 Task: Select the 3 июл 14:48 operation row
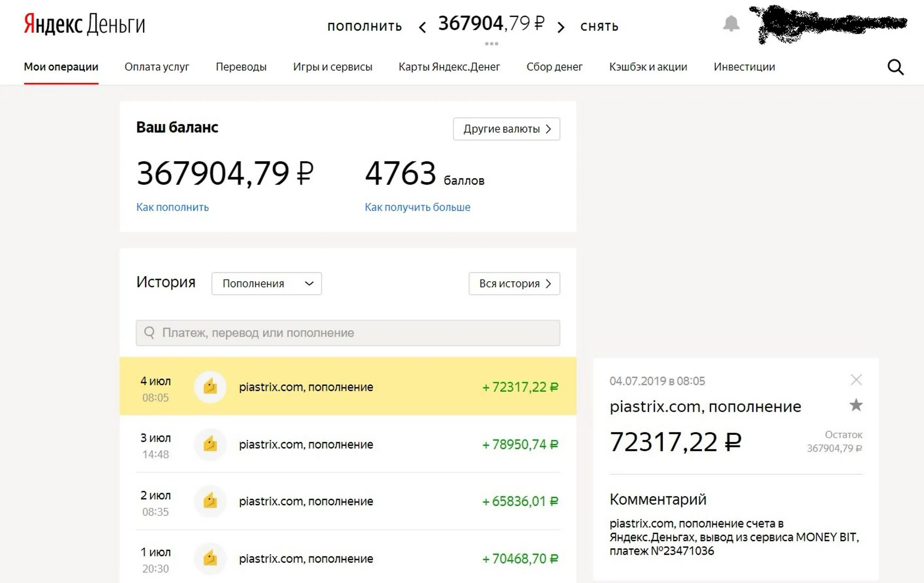coord(348,444)
